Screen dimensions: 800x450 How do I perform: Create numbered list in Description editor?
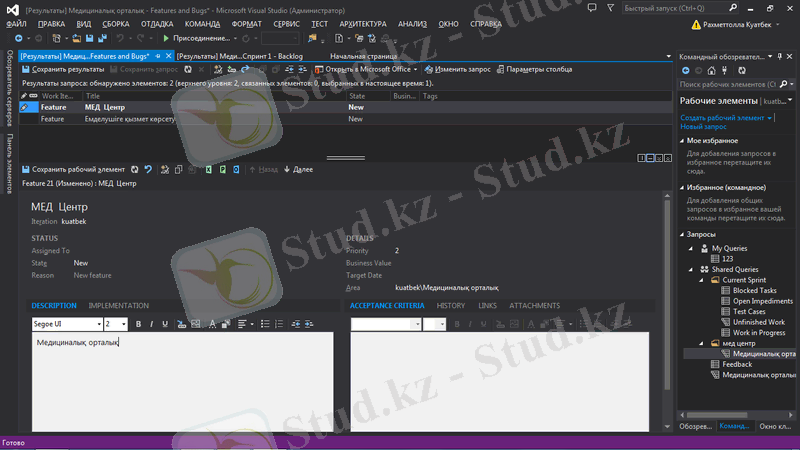tap(279, 324)
